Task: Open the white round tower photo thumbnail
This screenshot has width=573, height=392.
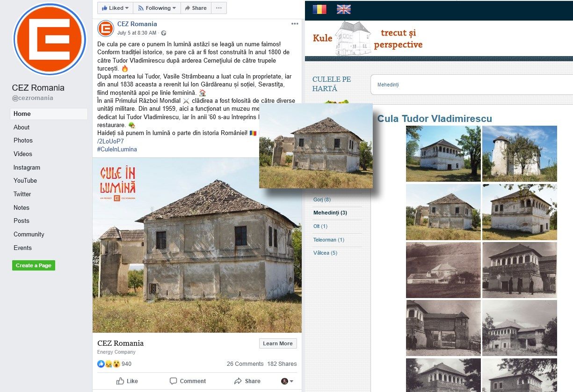Action: (x=520, y=154)
